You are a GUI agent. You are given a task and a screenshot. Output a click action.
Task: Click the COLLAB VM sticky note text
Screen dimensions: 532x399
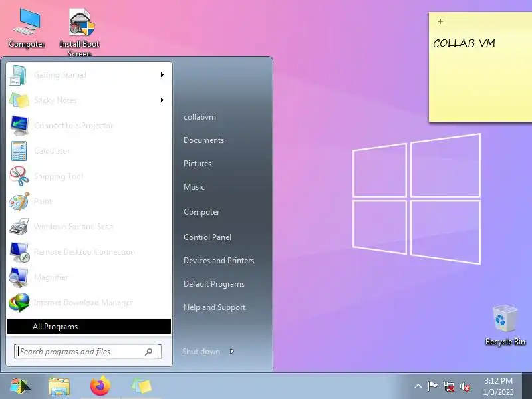[464, 43]
